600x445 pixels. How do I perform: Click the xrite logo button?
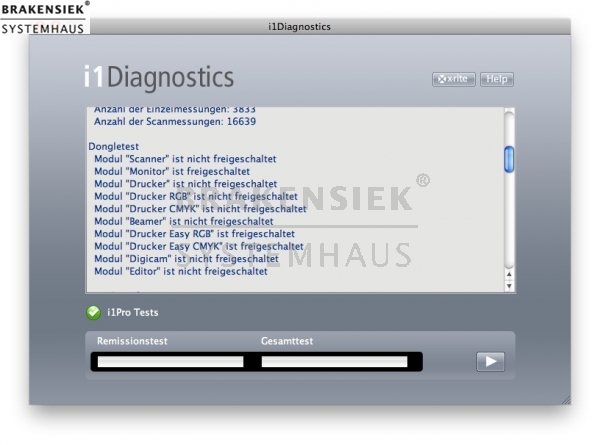pos(454,79)
